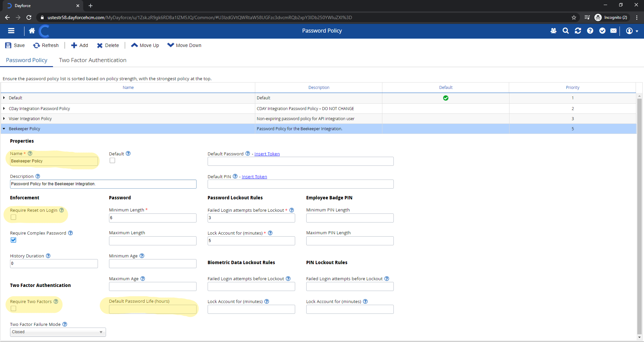The width and height of the screenshot is (644, 342).
Task: Click help icon for Require Two Factors
Action: click(56, 301)
